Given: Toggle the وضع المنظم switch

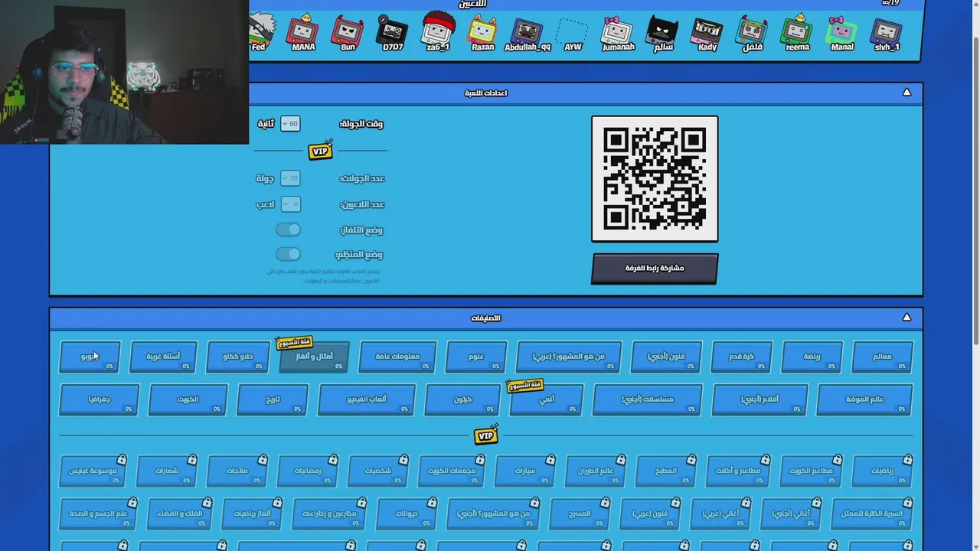Looking at the screenshot, I should 289,254.
